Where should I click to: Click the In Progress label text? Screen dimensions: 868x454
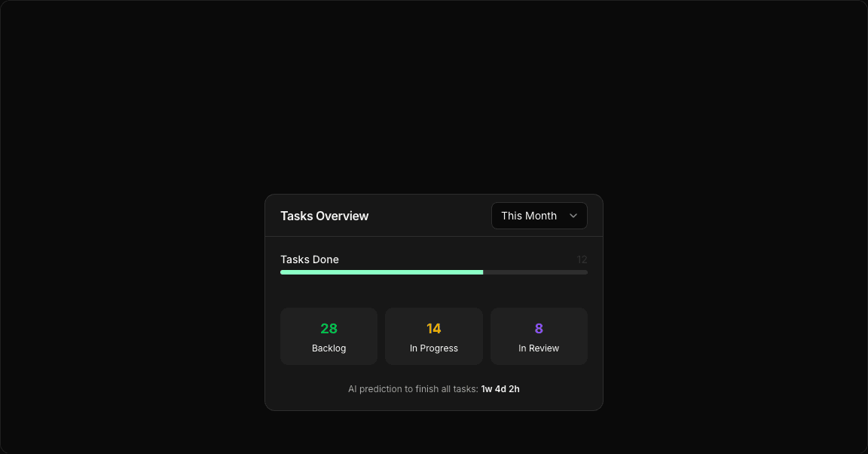[x=433, y=348]
